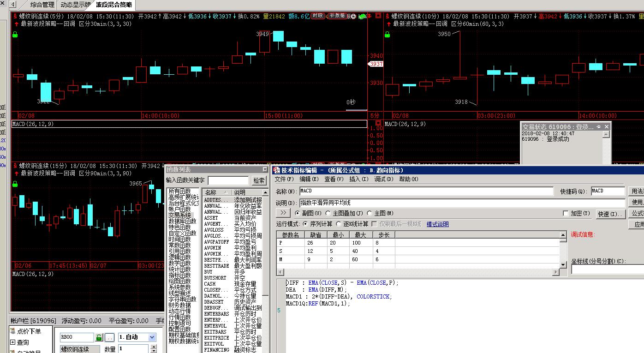Screen dimensions: 644x353
Task: Select 主图 radio button
Action: coord(370,213)
